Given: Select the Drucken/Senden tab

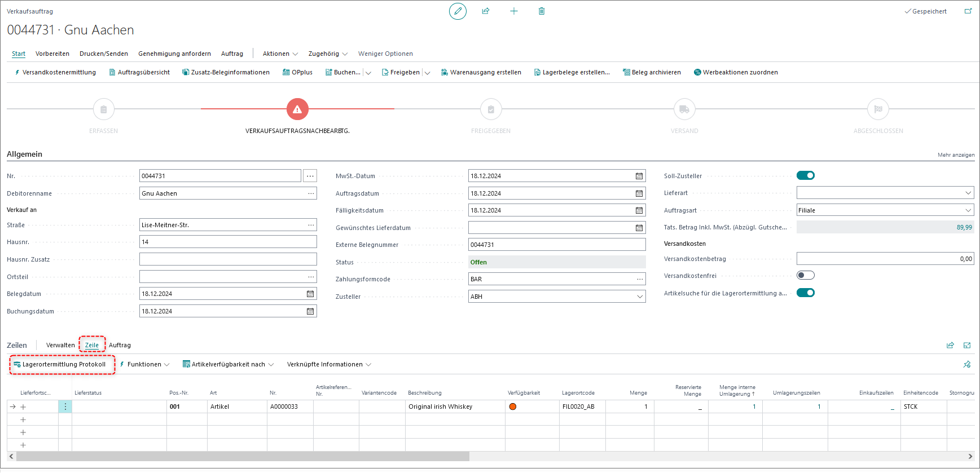Looking at the screenshot, I should coord(104,54).
